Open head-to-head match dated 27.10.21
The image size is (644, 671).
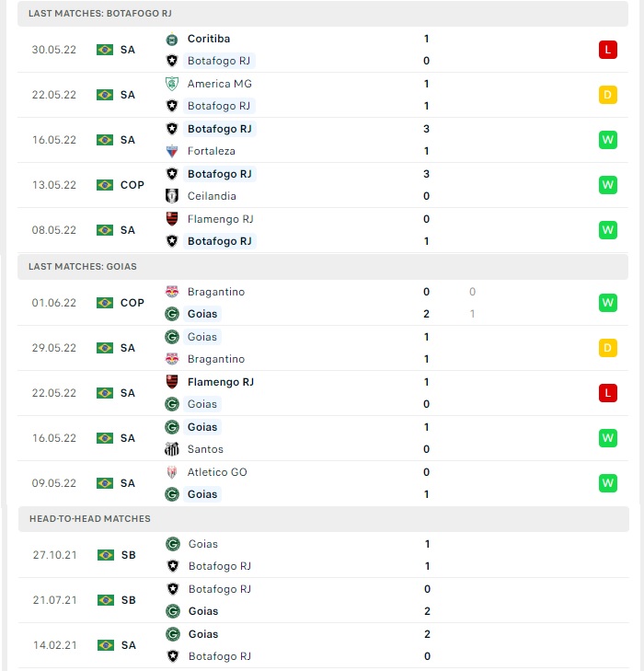pyautogui.click(x=324, y=555)
